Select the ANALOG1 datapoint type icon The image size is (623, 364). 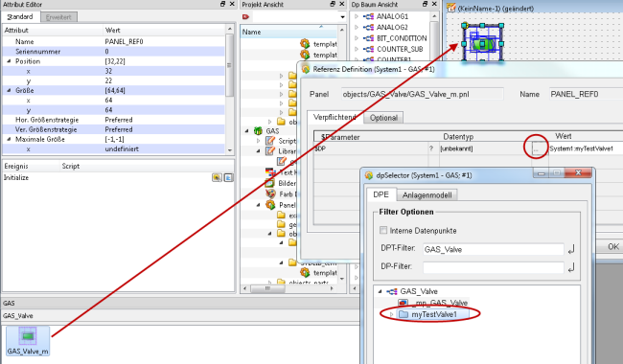pos(369,16)
